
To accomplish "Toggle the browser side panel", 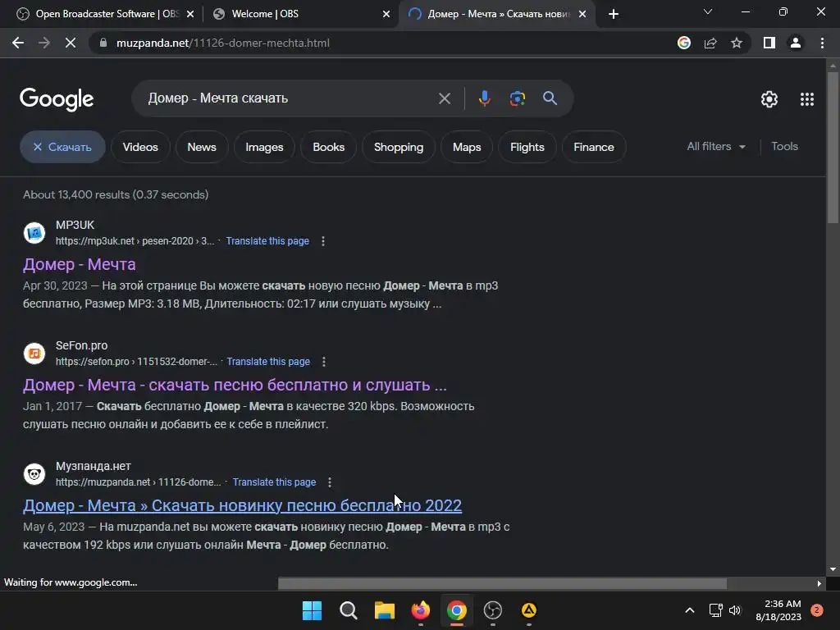I will pos(769,43).
